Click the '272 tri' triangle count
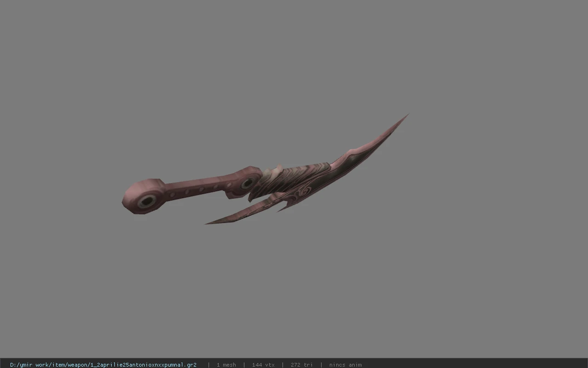Image resolution: width=588 pixels, height=368 pixels. [x=301, y=365]
